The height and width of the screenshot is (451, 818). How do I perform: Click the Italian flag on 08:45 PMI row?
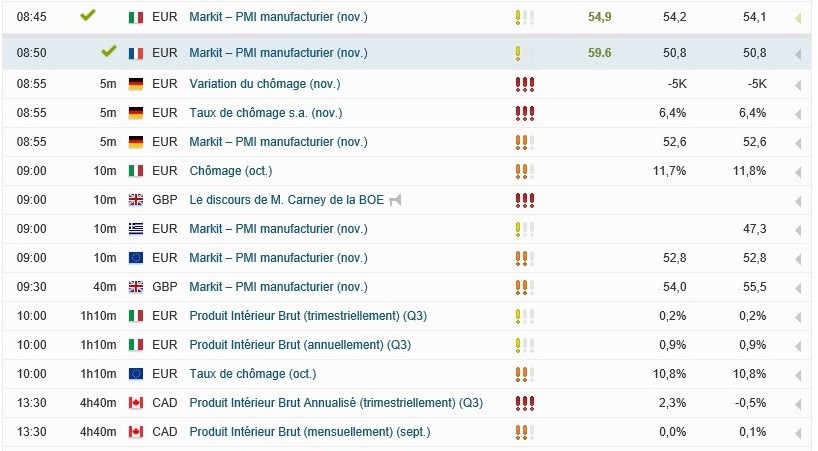point(136,17)
